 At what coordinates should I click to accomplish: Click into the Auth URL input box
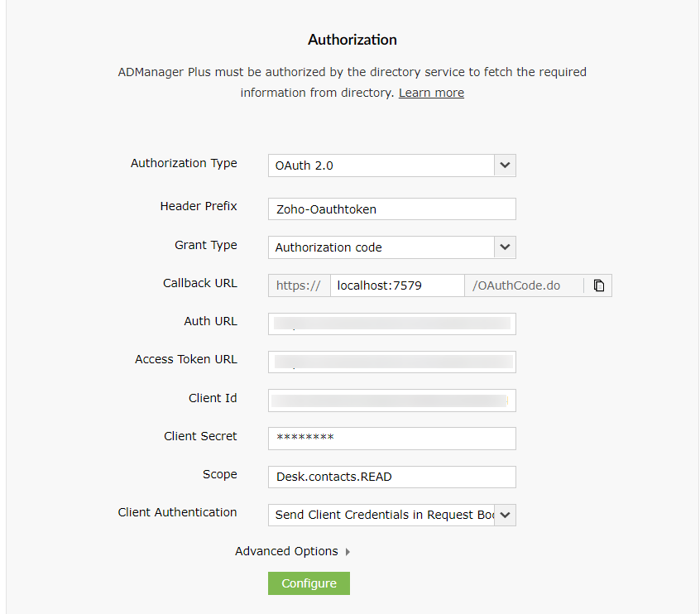point(391,324)
